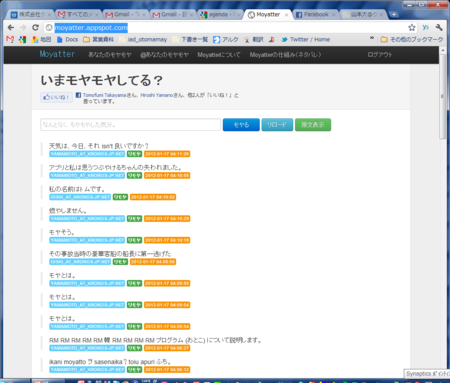Open あなたのモヤモヤ in the nav bar
Screen dimensions: 450x383
[x=110, y=55]
